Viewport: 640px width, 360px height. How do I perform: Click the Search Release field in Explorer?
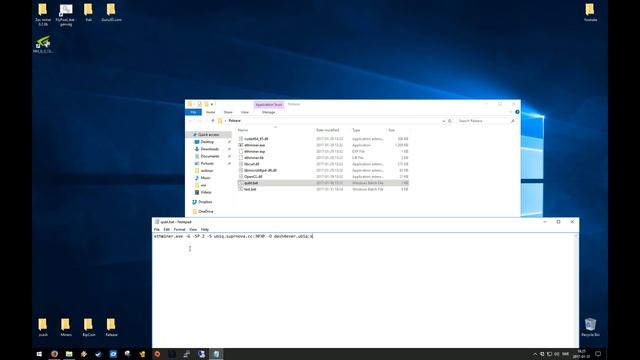pos(486,121)
